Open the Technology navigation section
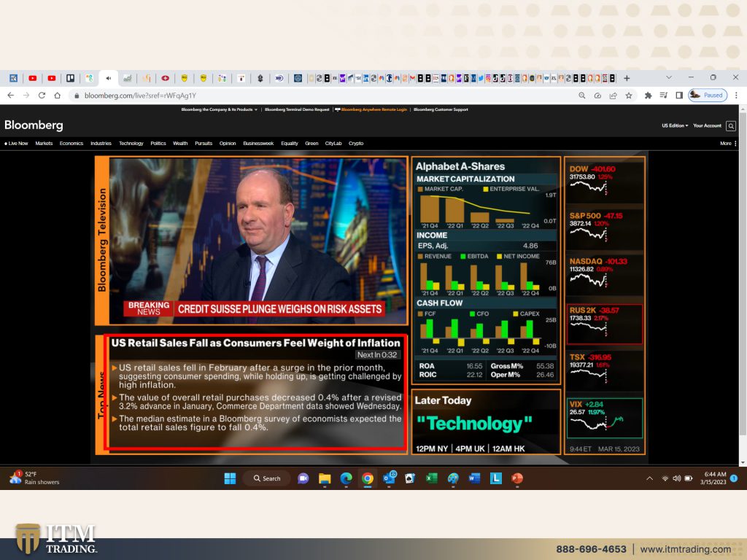Screen dimensions: 747x560 click(131, 144)
